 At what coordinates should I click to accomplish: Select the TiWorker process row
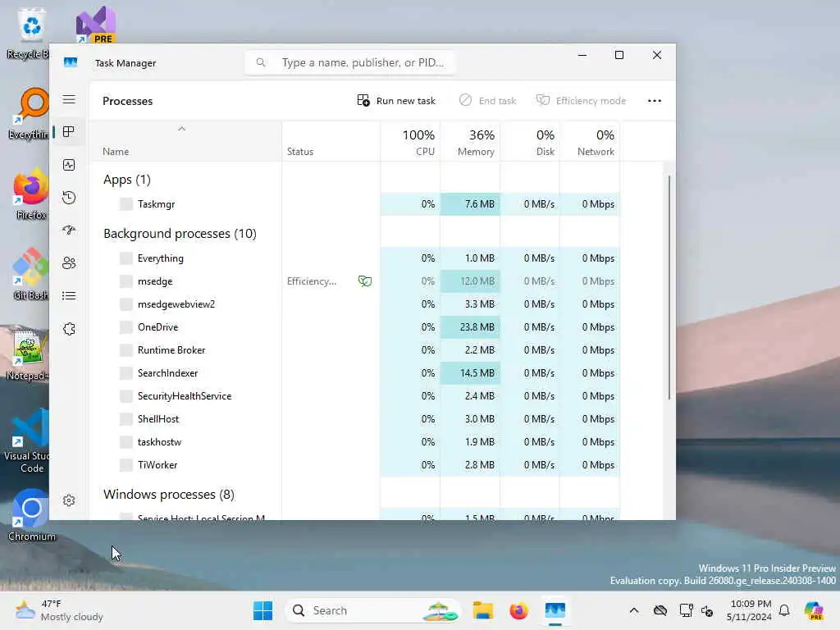pos(354,465)
